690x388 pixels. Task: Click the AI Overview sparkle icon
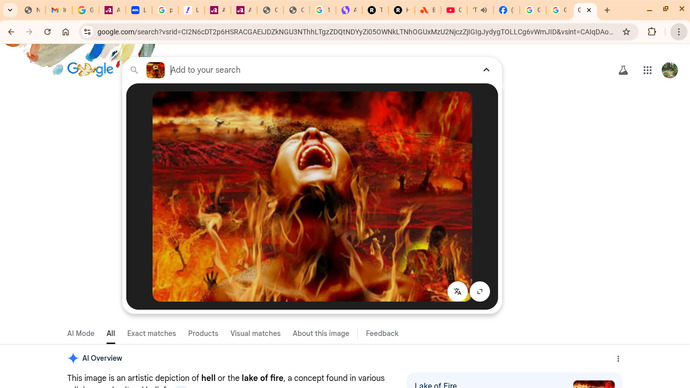point(73,358)
